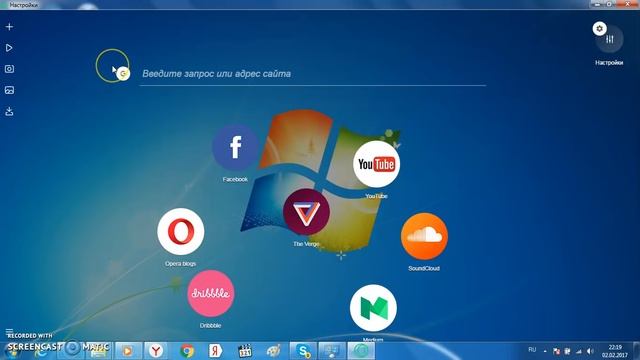Open the Yandex Я shortcut in the taskbar
Screen dimensions: 640x360
(215, 351)
